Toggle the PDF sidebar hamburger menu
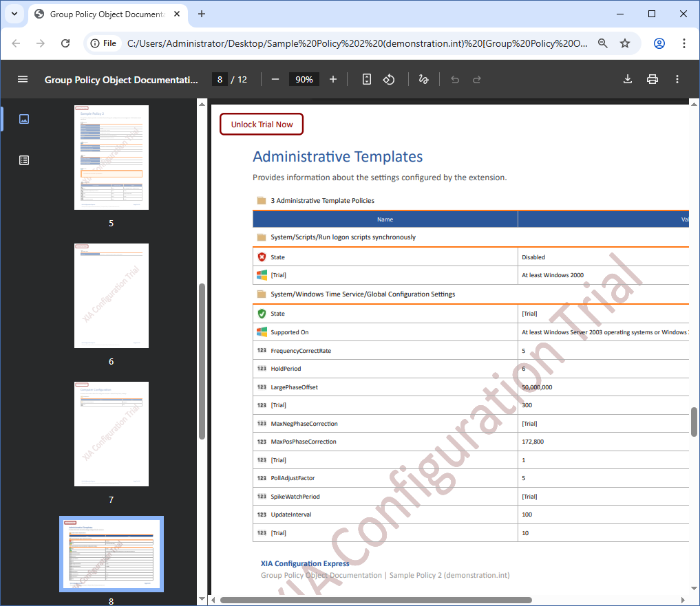 tap(23, 79)
